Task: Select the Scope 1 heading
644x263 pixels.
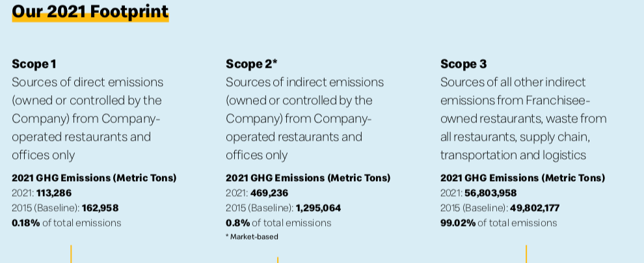Action: (x=34, y=64)
